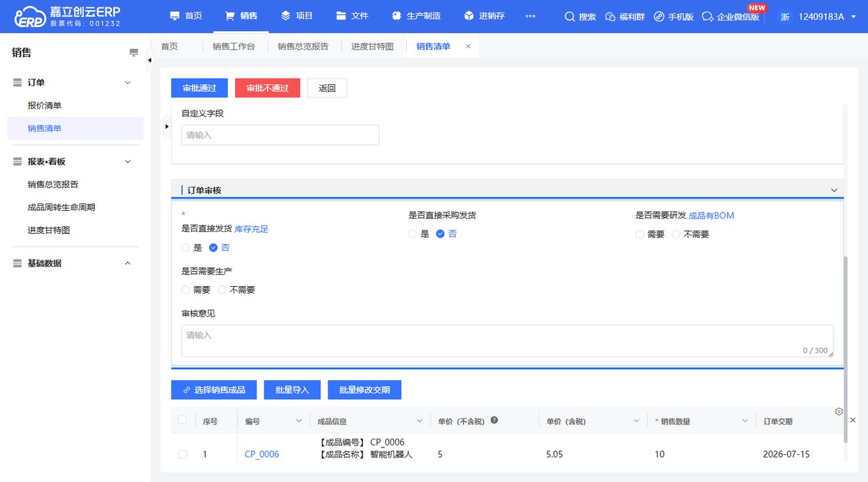The image size is (868, 482).
Task: Open the 首页 monitor icon in top navigation
Action: pos(175,16)
